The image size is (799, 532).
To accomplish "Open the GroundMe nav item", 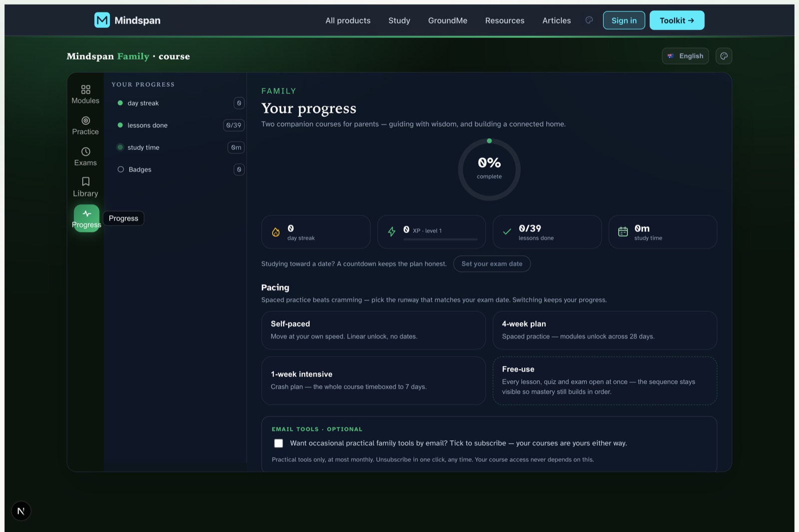I will tap(447, 20).
